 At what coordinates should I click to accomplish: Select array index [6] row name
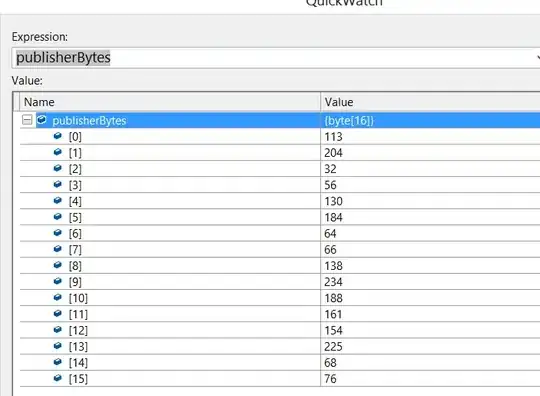click(x=75, y=233)
